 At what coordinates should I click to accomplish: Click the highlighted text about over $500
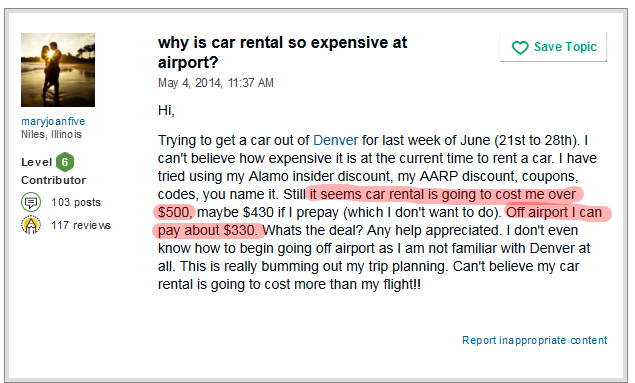tap(369, 203)
